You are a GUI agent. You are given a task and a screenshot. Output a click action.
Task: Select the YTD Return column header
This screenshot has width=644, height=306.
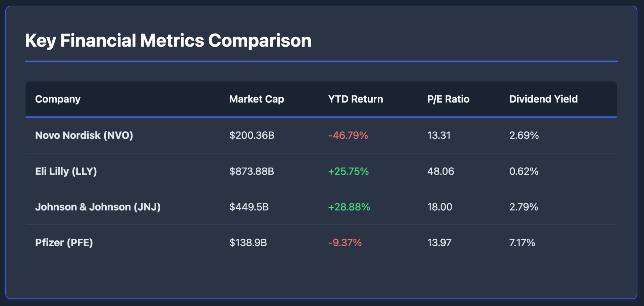click(356, 99)
